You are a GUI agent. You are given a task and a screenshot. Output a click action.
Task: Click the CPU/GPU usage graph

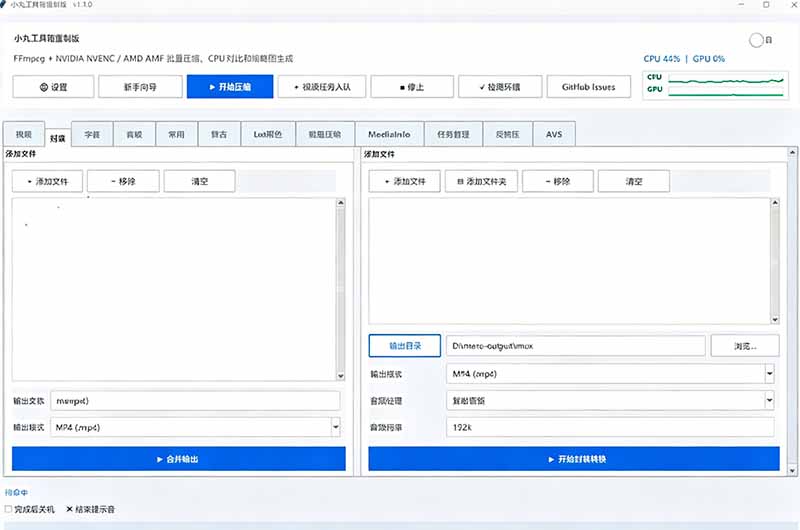click(716, 85)
